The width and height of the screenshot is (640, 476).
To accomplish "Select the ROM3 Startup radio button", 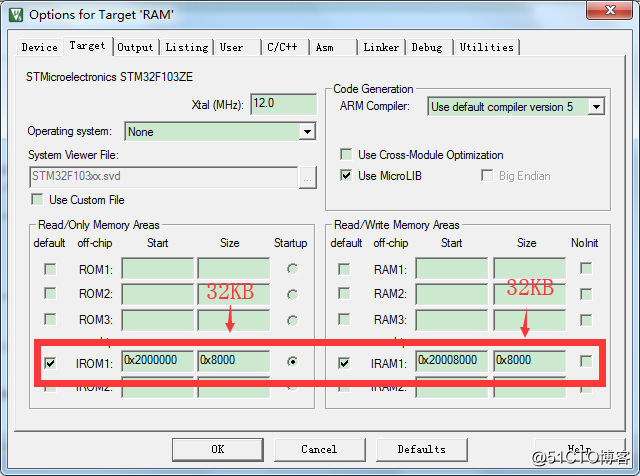I will coord(292,320).
